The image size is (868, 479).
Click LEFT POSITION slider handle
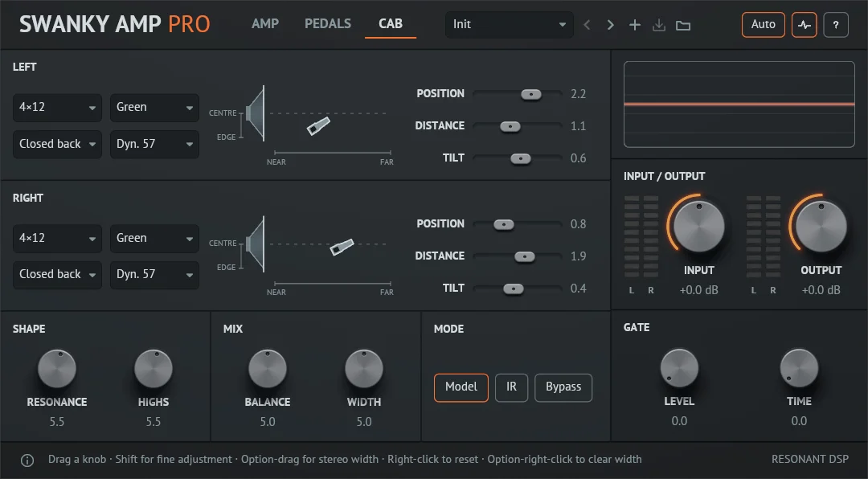point(531,95)
